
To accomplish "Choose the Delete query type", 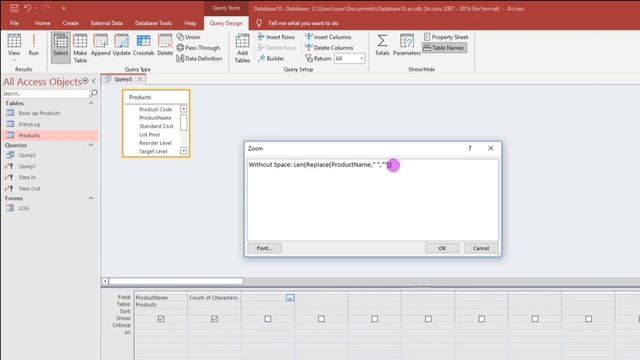I will [x=165, y=45].
